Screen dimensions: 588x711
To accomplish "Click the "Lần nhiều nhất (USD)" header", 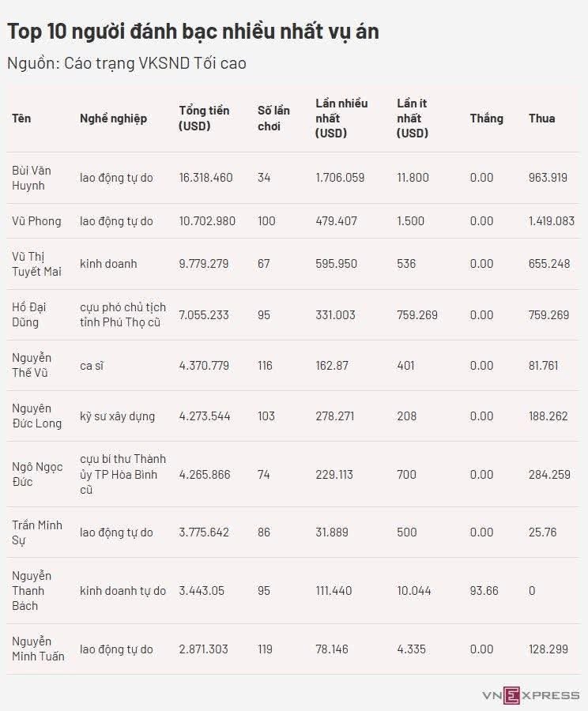I will coord(341,118).
